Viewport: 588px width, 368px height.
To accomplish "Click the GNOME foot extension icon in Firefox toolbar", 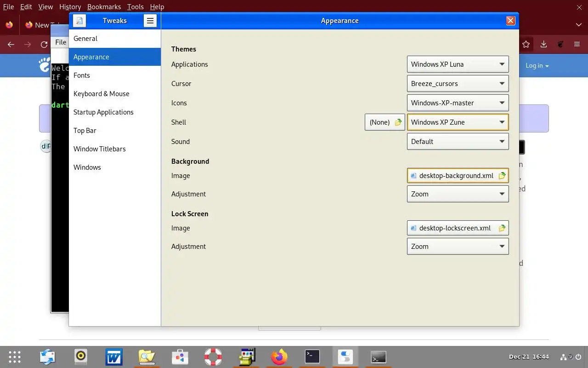I will [x=560, y=44].
